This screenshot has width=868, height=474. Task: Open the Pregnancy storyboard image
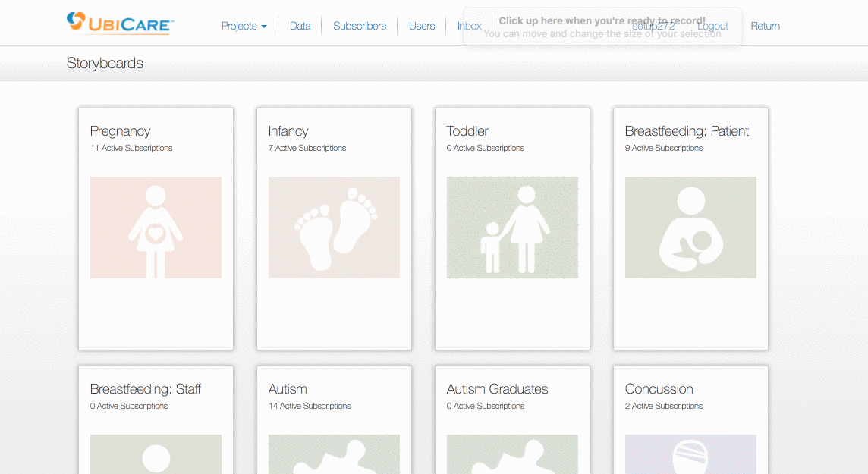156,228
